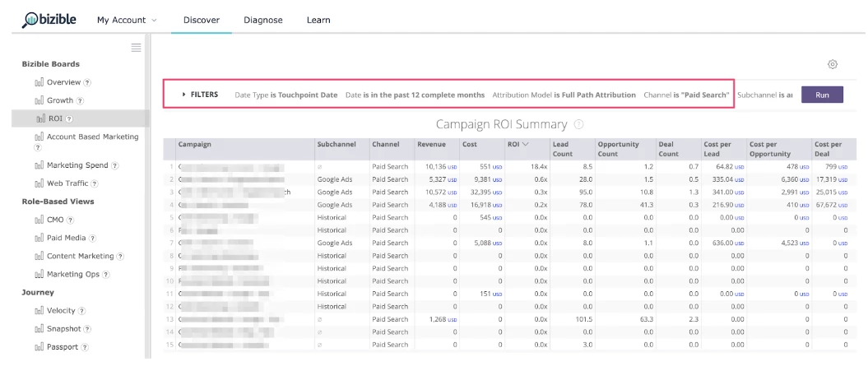
Task: Click help icon next to Marketing Ops
Action: coord(106,275)
